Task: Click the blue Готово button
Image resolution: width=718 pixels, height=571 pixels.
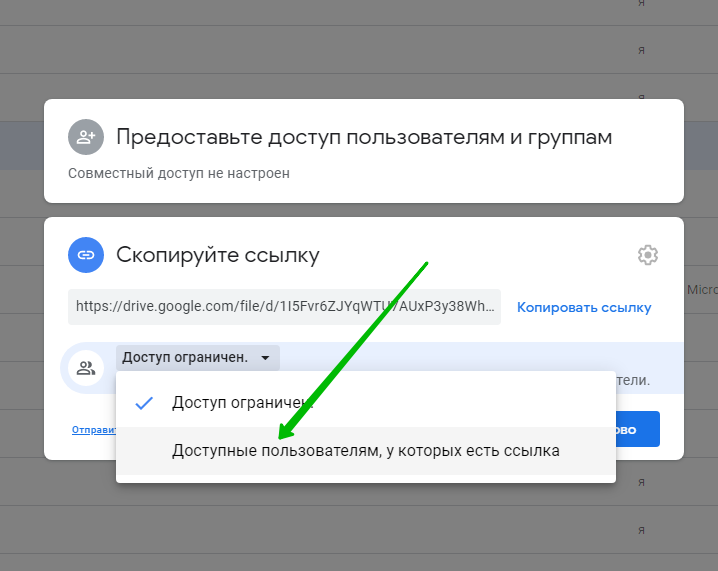Action: [x=637, y=429]
